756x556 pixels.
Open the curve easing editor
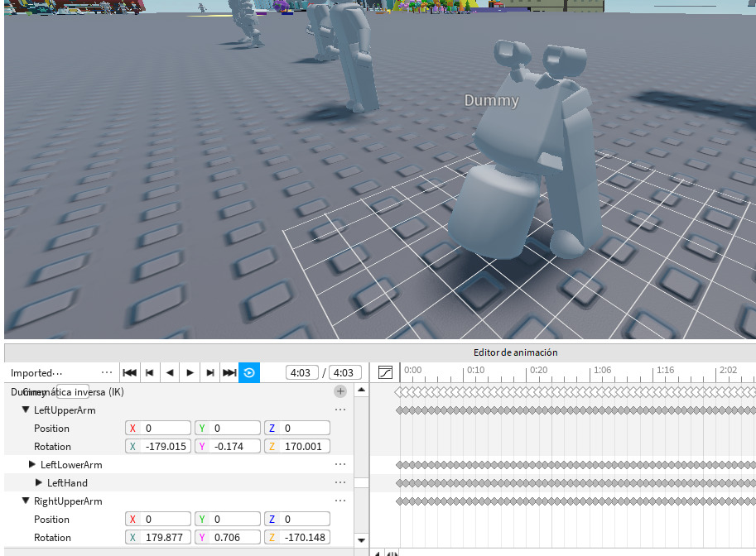385,371
